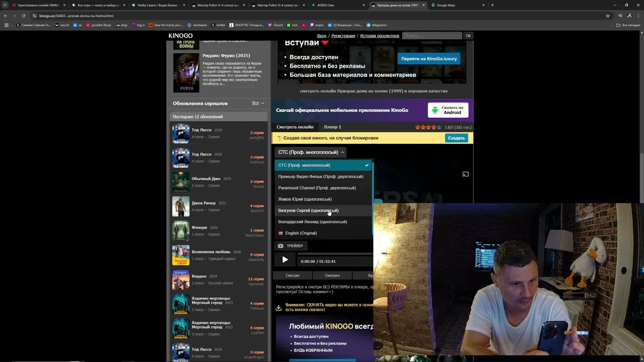Mark film as Смотрю
This screenshot has width=644, height=362.
(x=292, y=276)
